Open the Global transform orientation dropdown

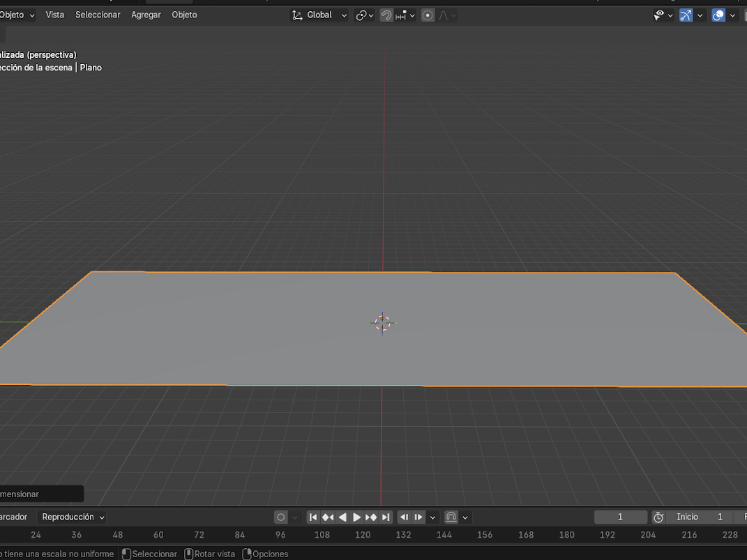click(x=319, y=15)
